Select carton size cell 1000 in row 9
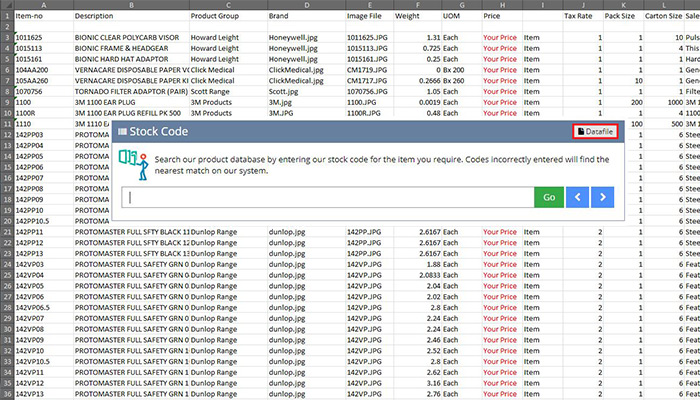Image resolution: width=700 pixels, height=400 pixels. click(664, 102)
